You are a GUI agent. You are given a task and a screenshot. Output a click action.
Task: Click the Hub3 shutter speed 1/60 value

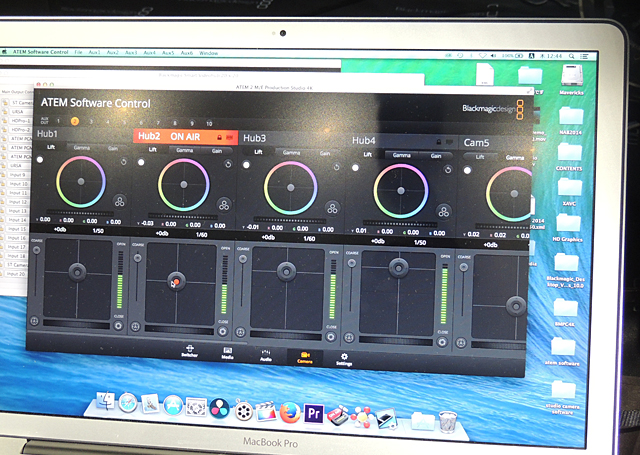pyautogui.click(x=309, y=239)
